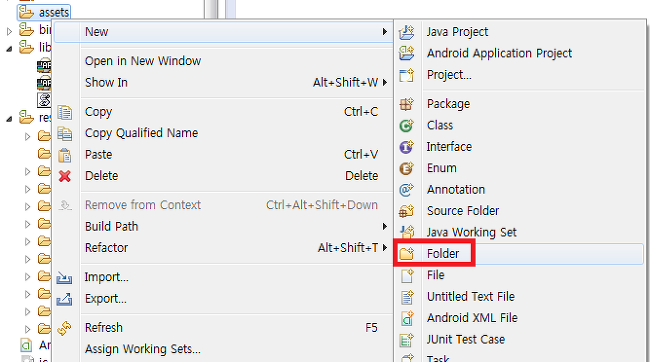Select Android Application Project entry

pyautogui.click(x=499, y=53)
